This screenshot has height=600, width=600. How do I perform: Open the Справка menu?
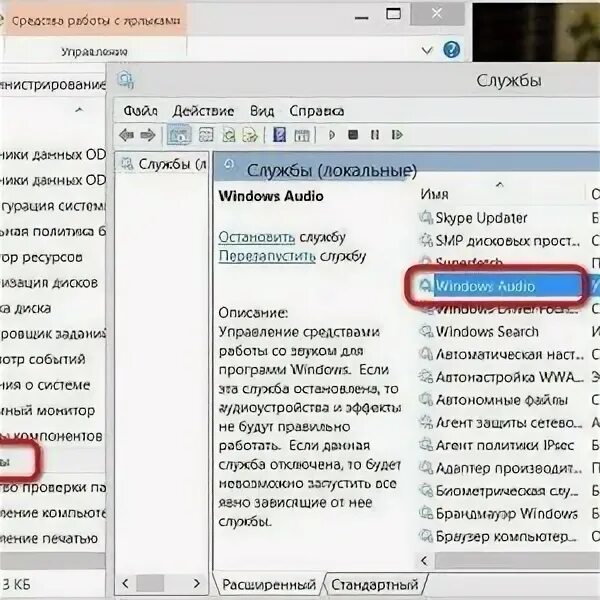point(316,111)
